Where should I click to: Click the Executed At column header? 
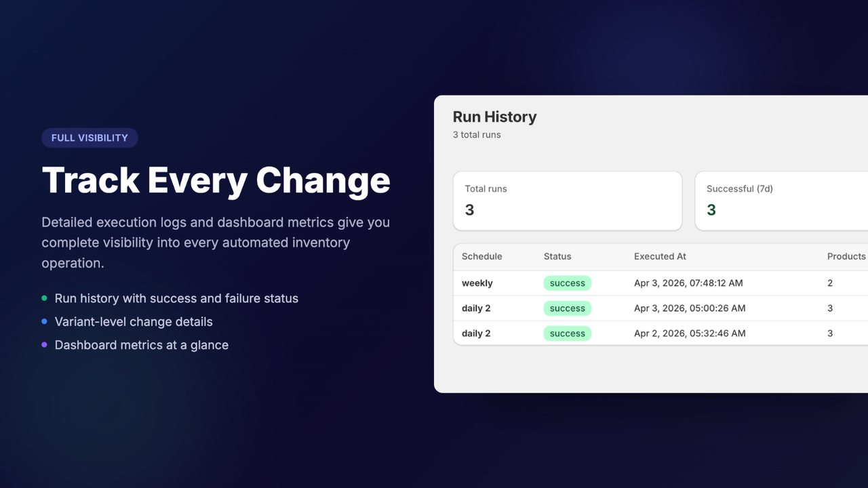[660, 256]
